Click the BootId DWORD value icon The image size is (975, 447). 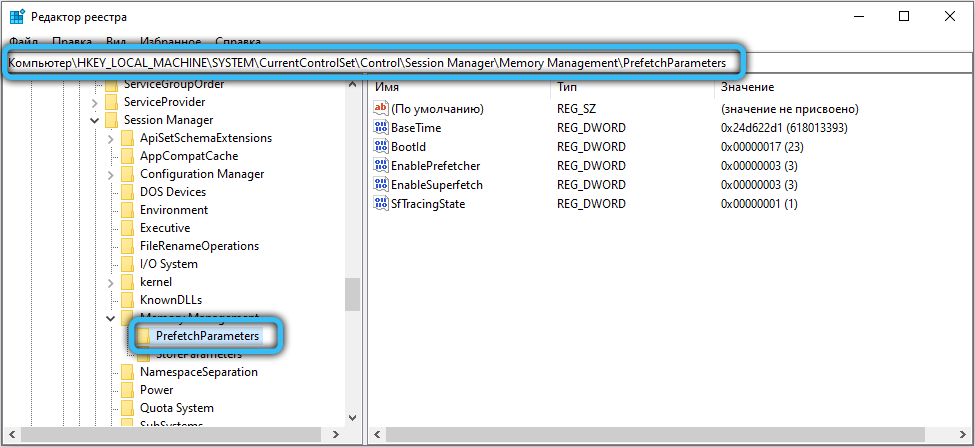point(380,147)
